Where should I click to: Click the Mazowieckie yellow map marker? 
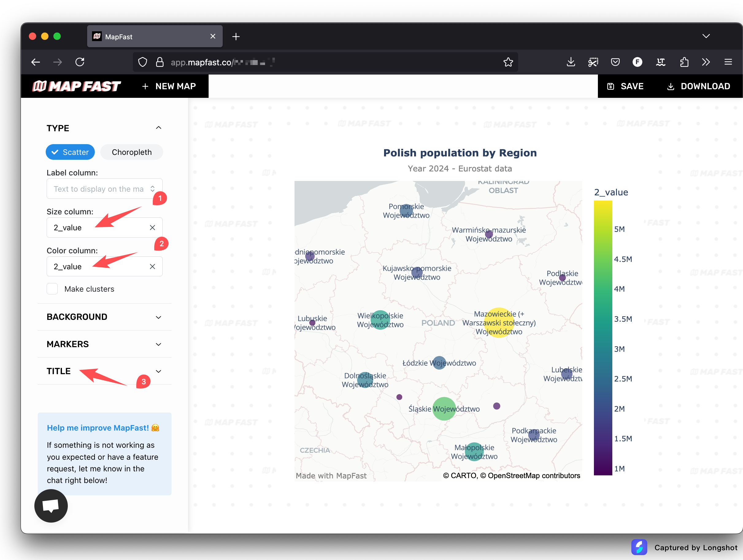tap(499, 322)
